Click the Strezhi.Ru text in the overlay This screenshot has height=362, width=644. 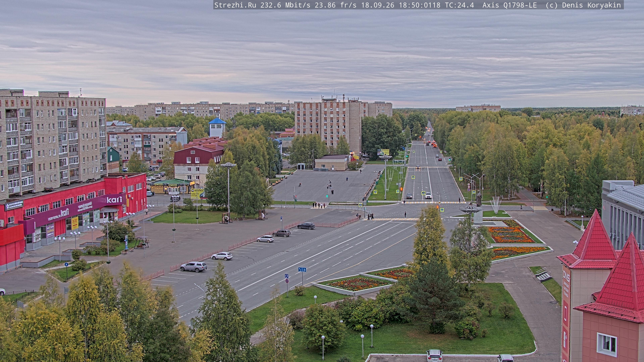click(x=235, y=5)
